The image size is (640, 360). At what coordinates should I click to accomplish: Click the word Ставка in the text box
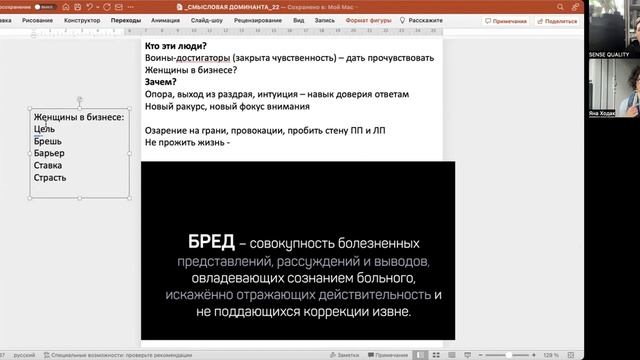[x=48, y=166]
